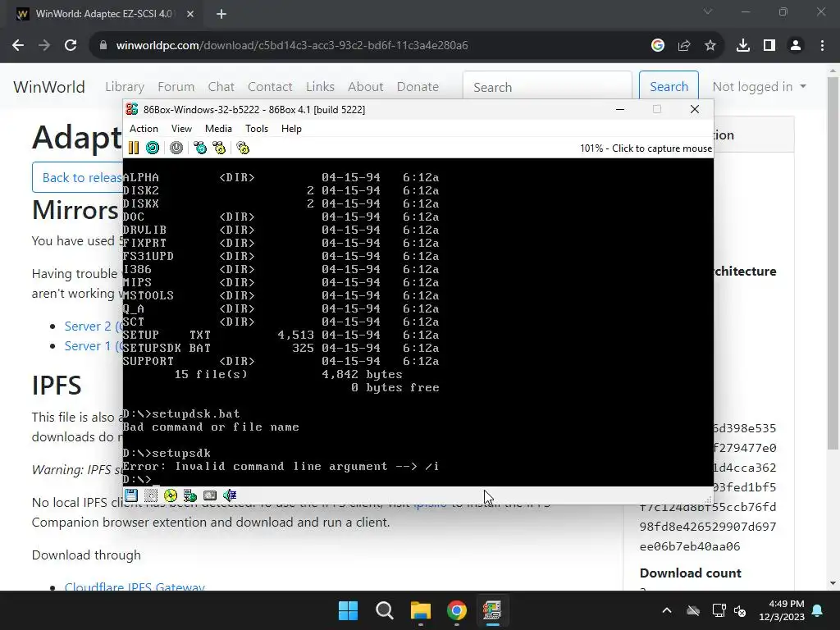Open Chrome downloads
This screenshot has width=840, height=630.
[x=743, y=46]
